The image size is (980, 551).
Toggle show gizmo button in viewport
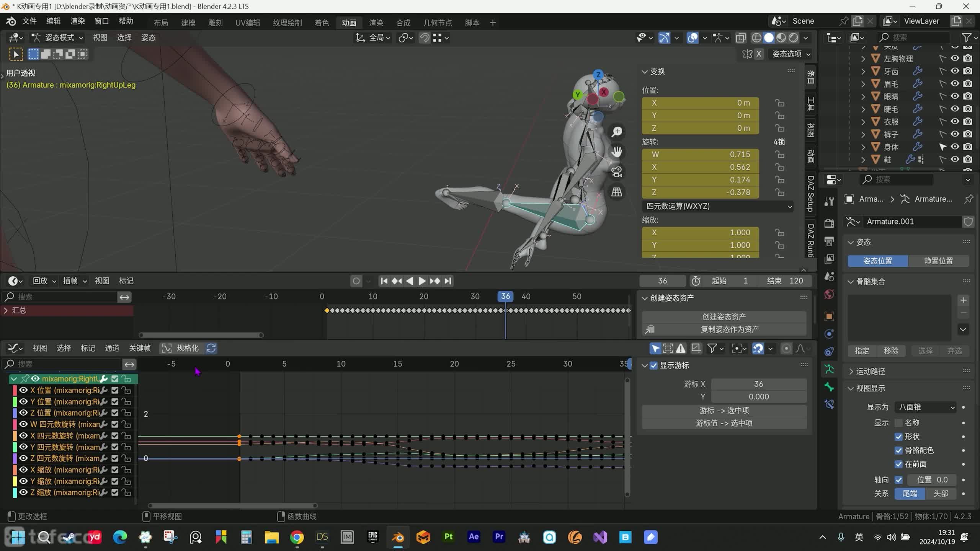[x=664, y=37]
